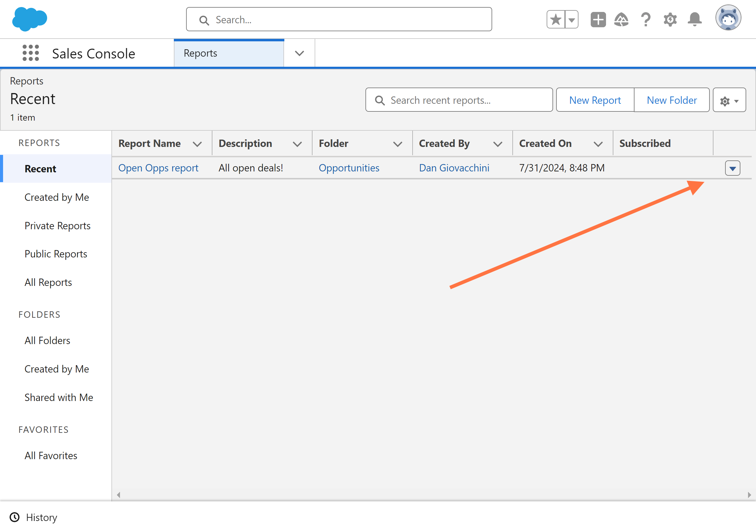Click the global Search box

coord(339,19)
